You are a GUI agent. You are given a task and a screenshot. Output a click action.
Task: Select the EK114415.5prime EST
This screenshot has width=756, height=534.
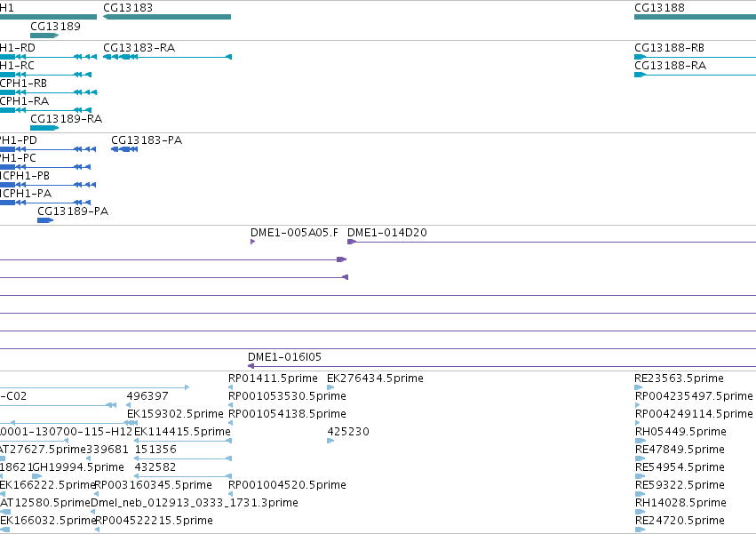click(x=183, y=441)
